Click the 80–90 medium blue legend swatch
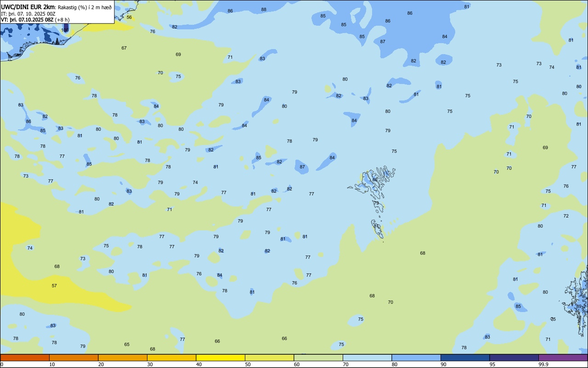Screen dimensions: 588x368 pos(416,357)
